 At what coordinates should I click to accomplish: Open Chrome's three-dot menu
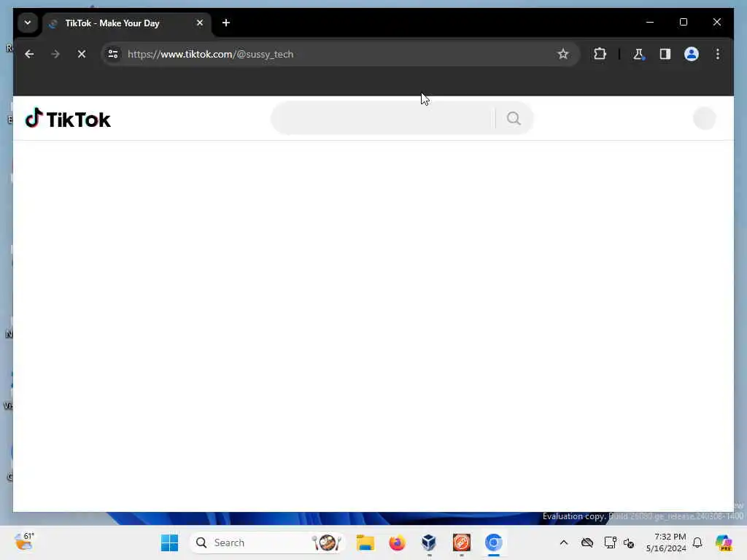[x=718, y=54]
